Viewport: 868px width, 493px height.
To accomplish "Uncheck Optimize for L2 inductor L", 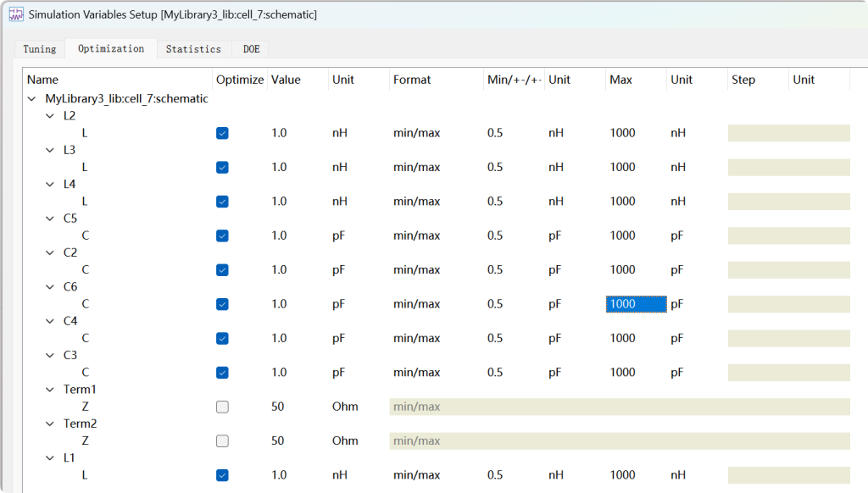I will point(222,133).
